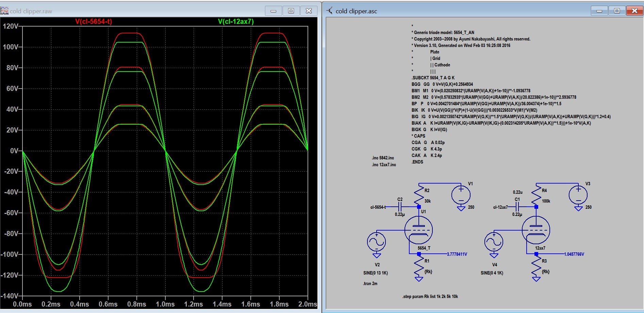The image size is (644, 313).
Task: Click the C2 coupling capacitor symbol
Action: coord(400,207)
